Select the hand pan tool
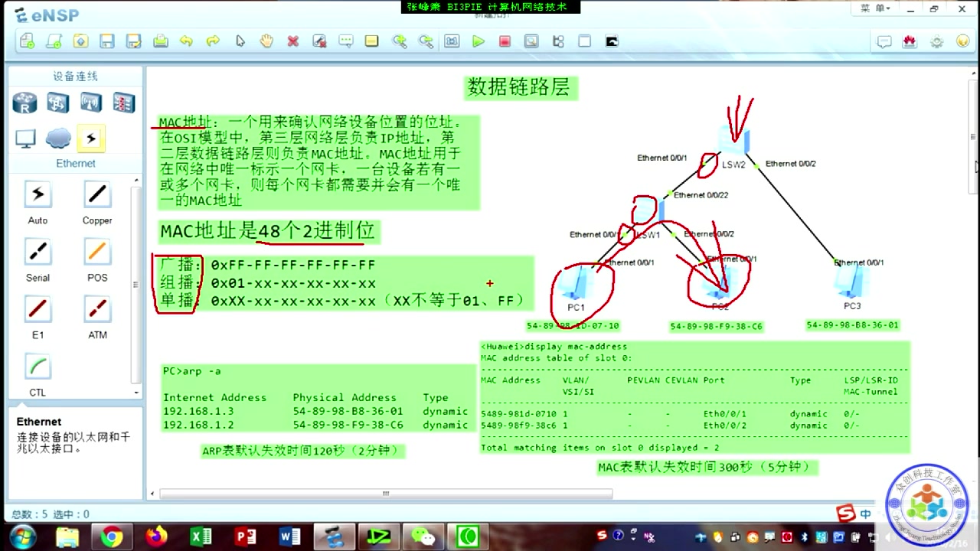 coord(266,41)
